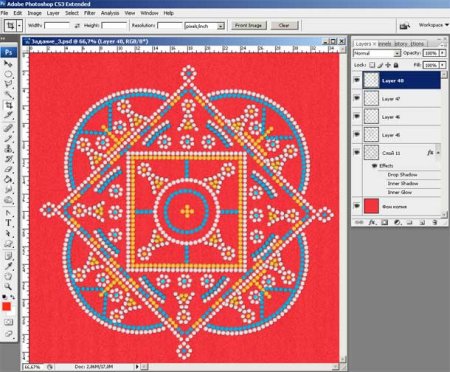Viewport: 450px width, 372px height.
Task: Open the blending mode Normal dropdown
Action: pos(377,53)
